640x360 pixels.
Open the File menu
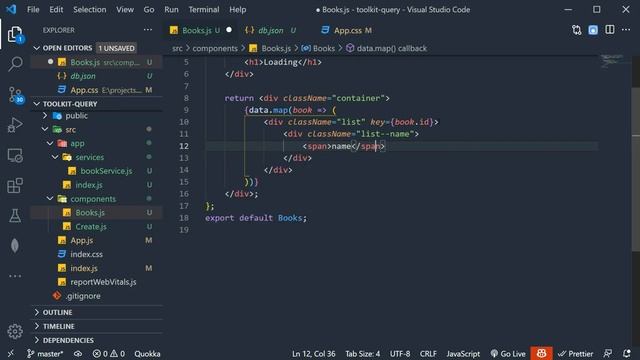tap(33, 9)
